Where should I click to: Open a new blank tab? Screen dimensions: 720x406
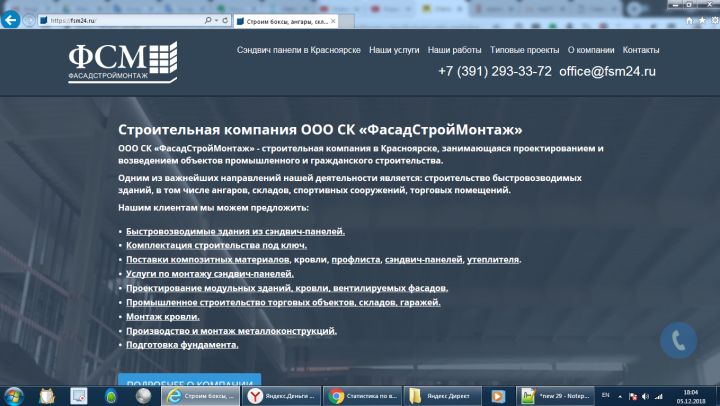pos(347,21)
